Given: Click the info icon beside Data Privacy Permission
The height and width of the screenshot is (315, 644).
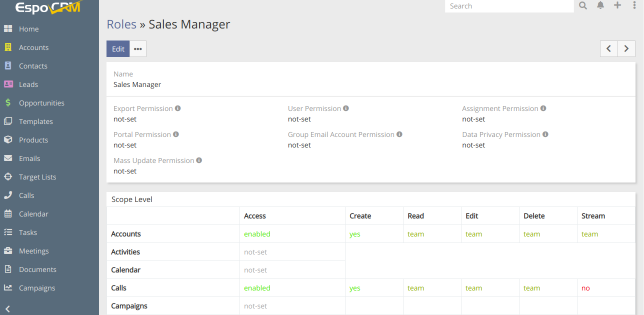Looking at the screenshot, I should [x=545, y=134].
